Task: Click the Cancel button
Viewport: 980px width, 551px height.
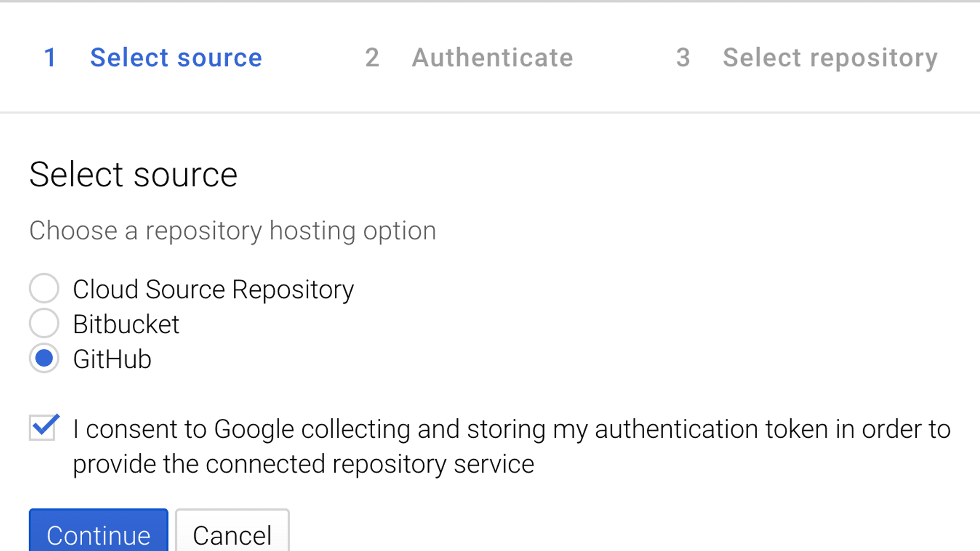Action: [x=232, y=533]
